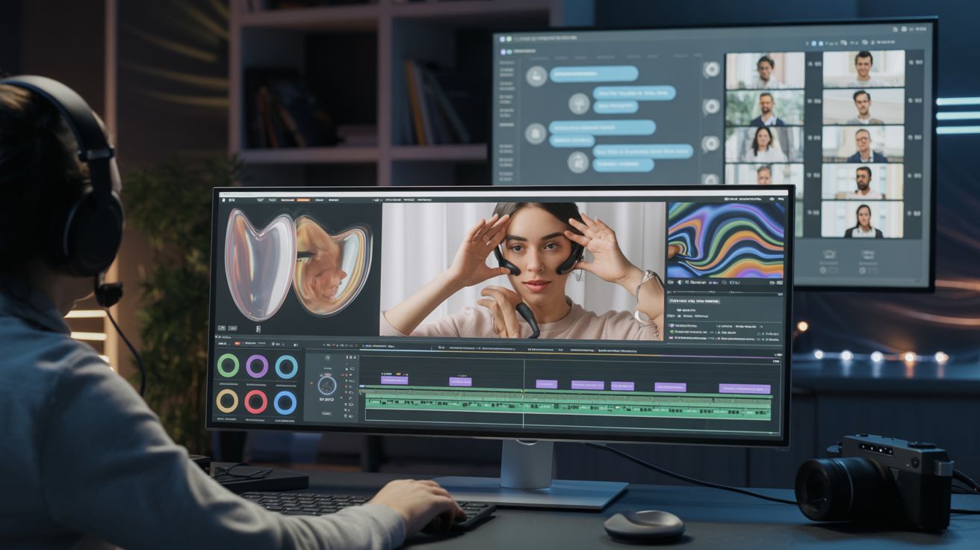Select the rightmost workspace tab in the top bar

coord(424,200)
